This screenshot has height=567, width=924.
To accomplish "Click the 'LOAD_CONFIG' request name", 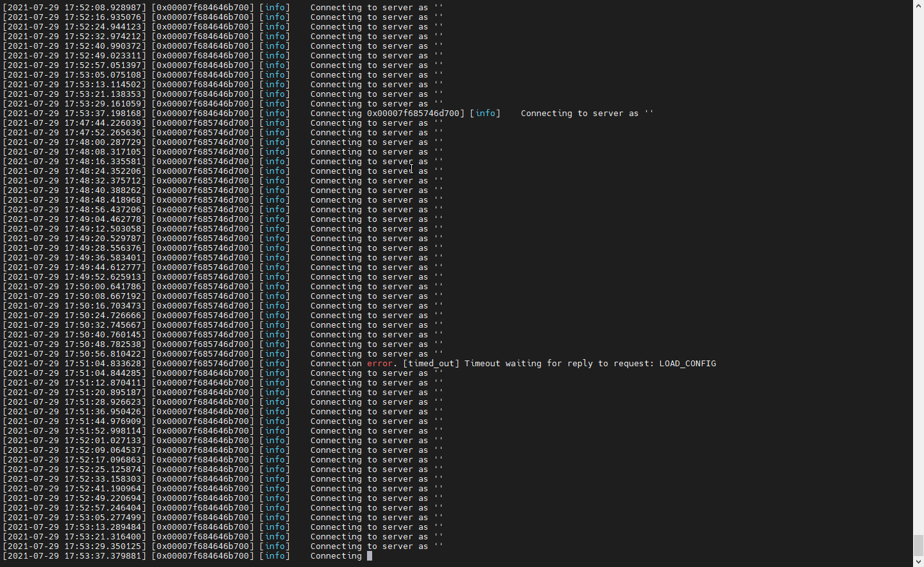I will tap(688, 363).
